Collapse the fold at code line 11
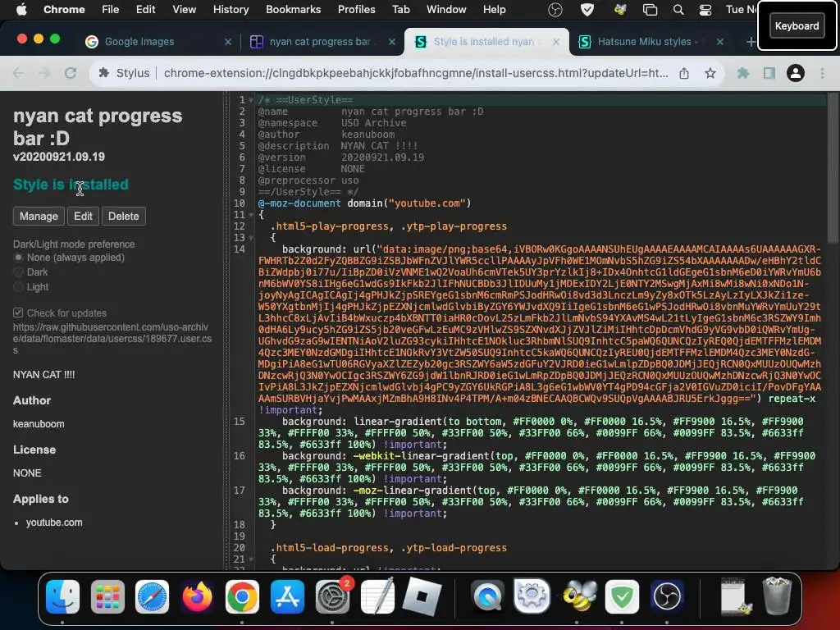840x630 pixels. point(251,215)
